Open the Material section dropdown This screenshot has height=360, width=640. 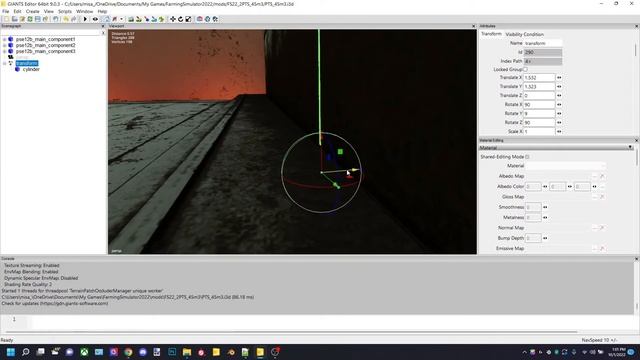[630, 147]
